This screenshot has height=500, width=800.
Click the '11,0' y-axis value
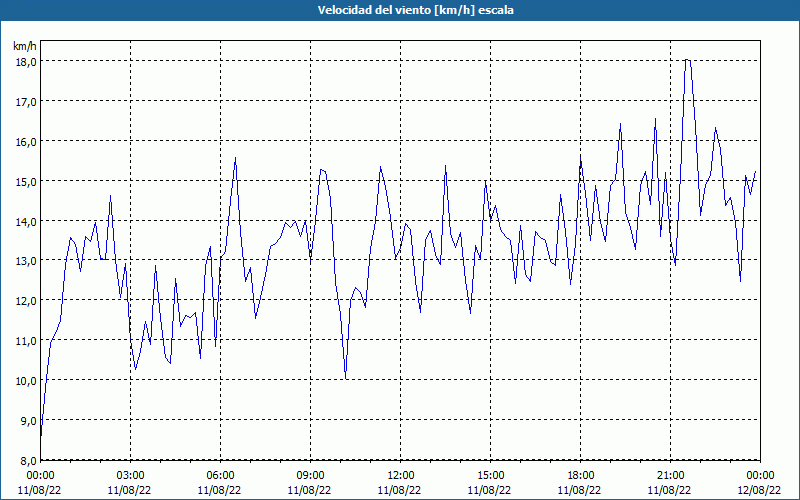point(27,340)
